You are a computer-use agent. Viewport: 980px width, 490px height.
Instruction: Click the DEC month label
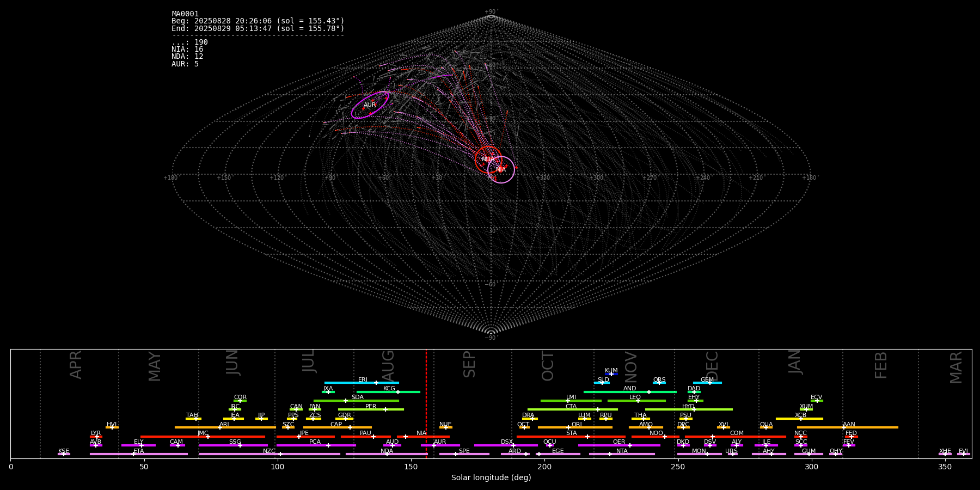pyautogui.click(x=712, y=365)
